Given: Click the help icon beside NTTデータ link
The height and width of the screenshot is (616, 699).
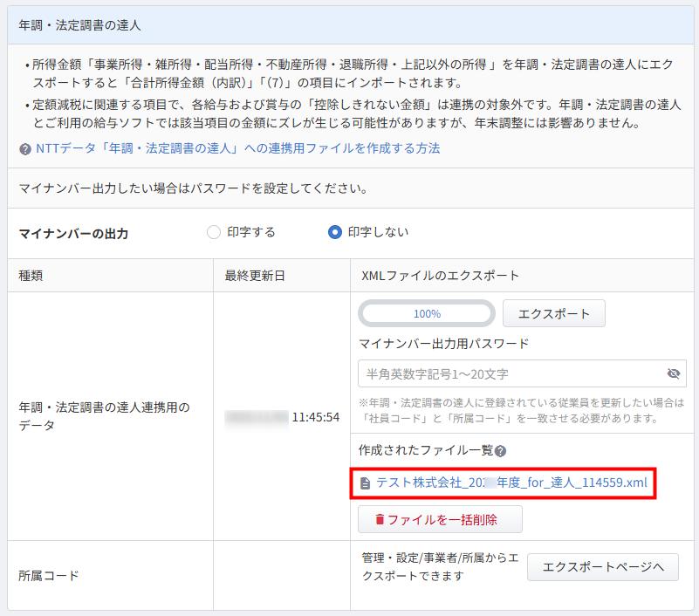Looking at the screenshot, I should [25, 149].
